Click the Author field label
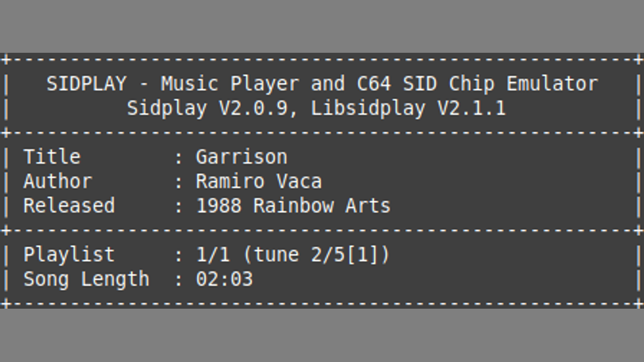The height and width of the screenshot is (362, 644). tap(58, 181)
